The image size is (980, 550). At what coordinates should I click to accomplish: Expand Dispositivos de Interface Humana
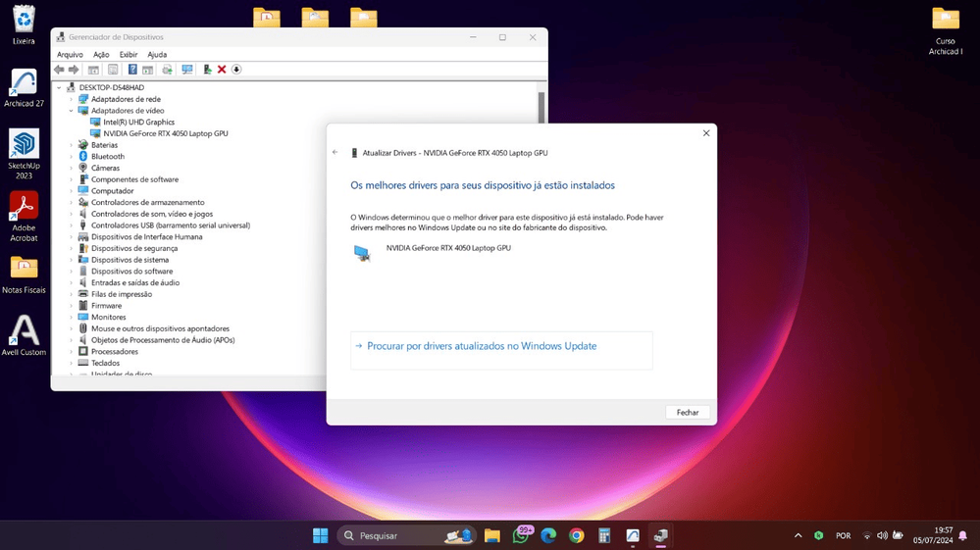point(72,236)
